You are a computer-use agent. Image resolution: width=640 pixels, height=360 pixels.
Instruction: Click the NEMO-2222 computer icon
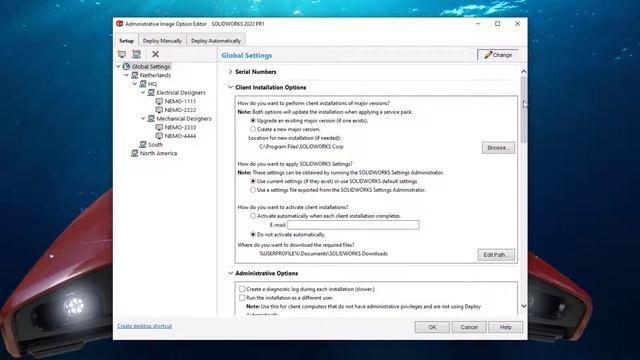(x=159, y=110)
